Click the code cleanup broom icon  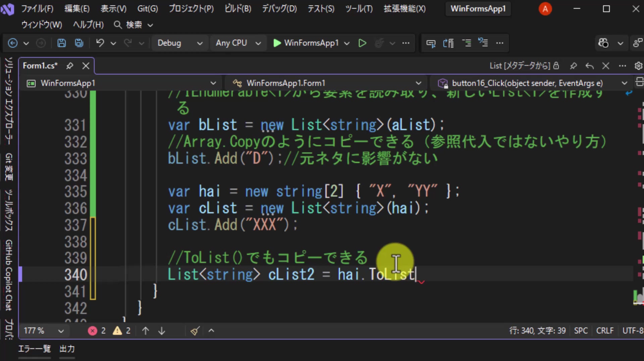(195, 331)
